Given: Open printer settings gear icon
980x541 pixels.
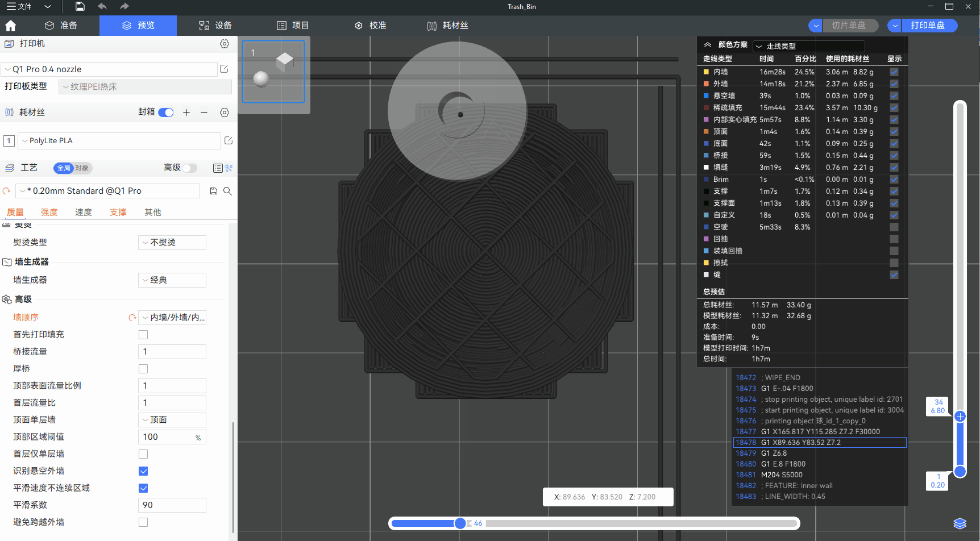Looking at the screenshot, I should click(225, 44).
